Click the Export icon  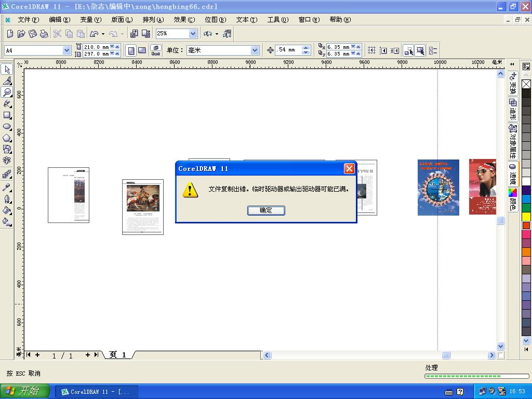coord(146,34)
